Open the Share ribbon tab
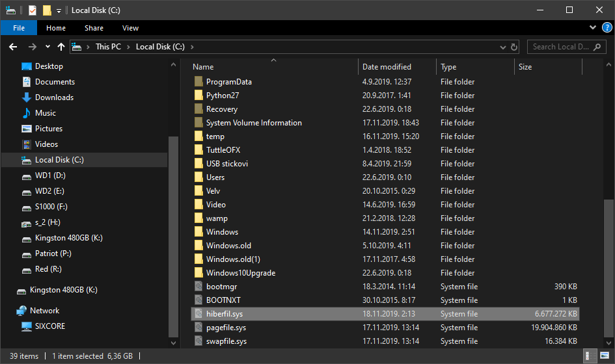Screen dimensions: 615x364 pos(94,28)
